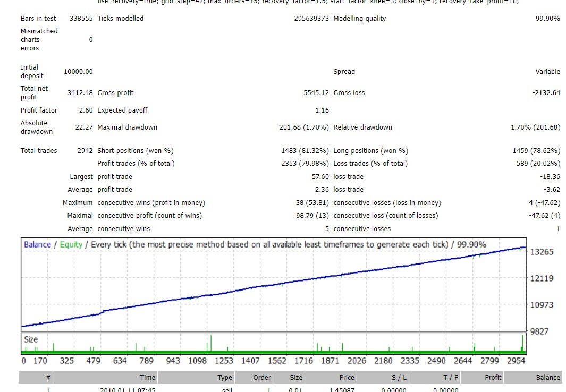This screenshot has width=566, height=392.
Task: Click the 12119 balance axis label
Action: point(542,278)
